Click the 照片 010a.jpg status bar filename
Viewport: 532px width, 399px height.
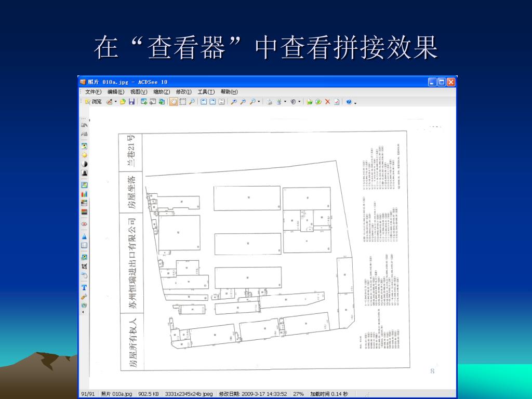(116, 394)
